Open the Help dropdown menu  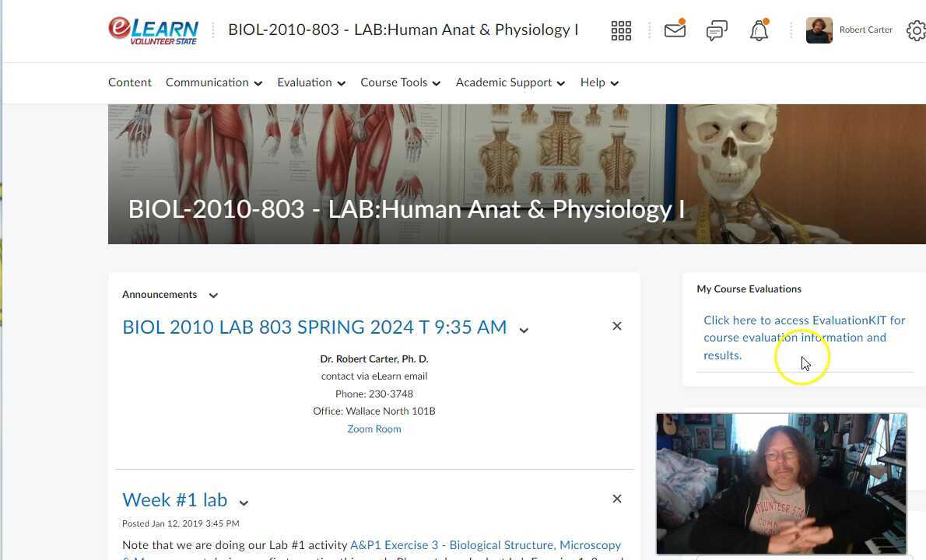pos(599,82)
